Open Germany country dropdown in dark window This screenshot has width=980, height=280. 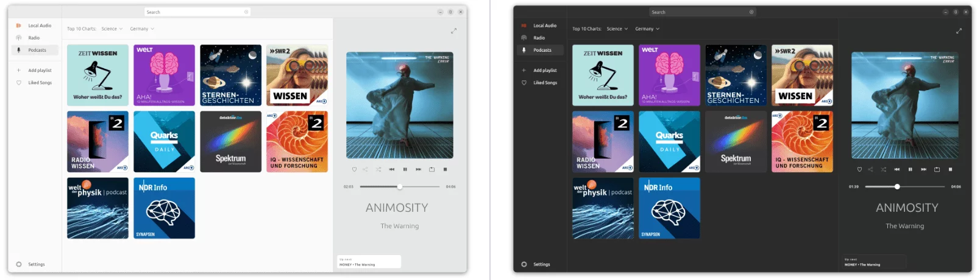click(647, 29)
